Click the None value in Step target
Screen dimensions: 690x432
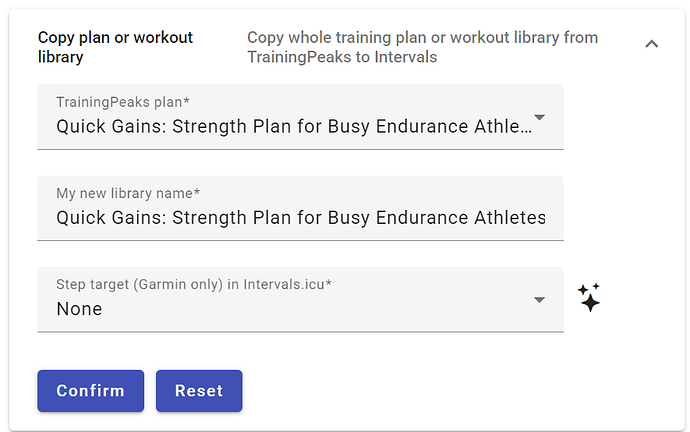coord(80,310)
